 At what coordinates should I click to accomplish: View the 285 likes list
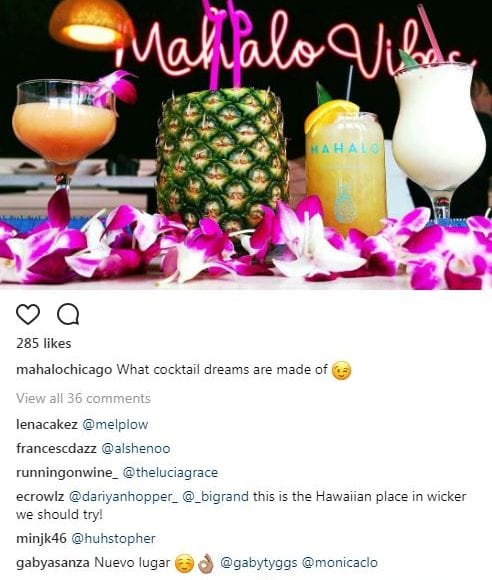point(44,343)
